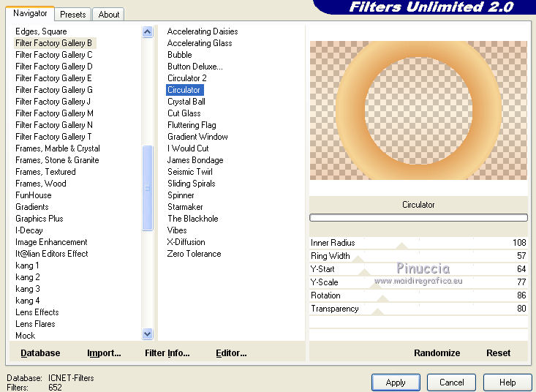
Task: Open Help
Action: click(x=507, y=382)
